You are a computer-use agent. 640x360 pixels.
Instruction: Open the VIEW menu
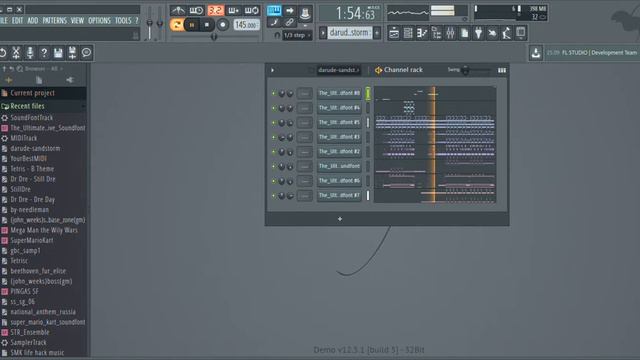[77, 20]
